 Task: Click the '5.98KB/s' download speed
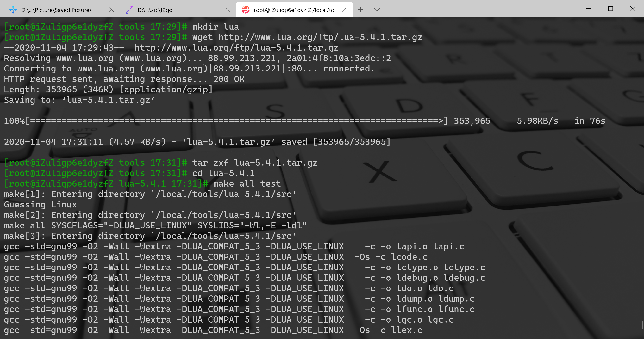coord(537,121)
